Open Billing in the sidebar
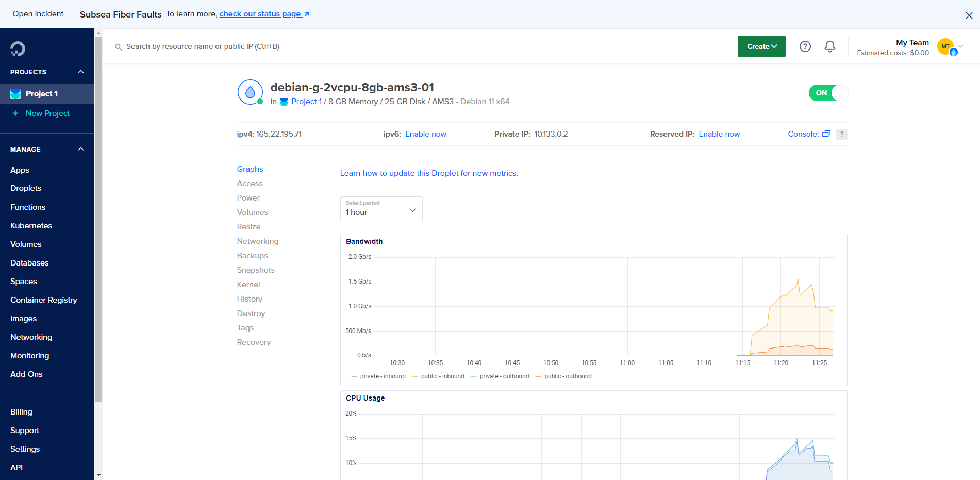This screenshot has height=480, width=980. [x=21, y=412]
